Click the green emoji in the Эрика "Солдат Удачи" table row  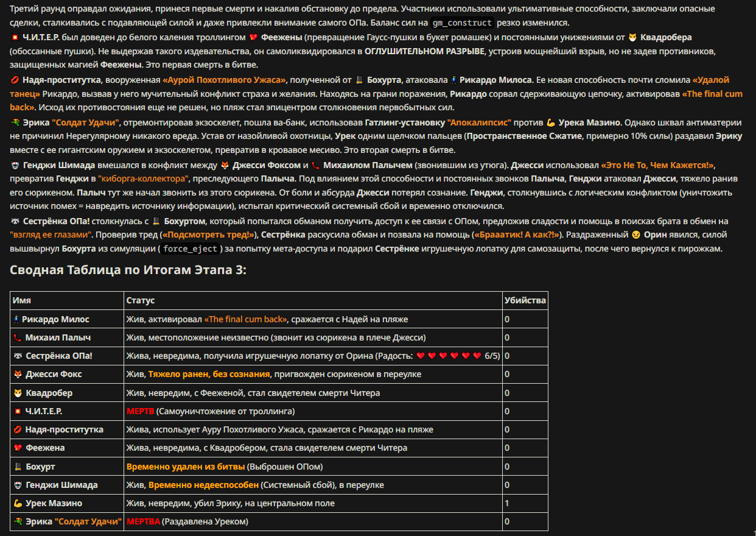click(17, 521)
